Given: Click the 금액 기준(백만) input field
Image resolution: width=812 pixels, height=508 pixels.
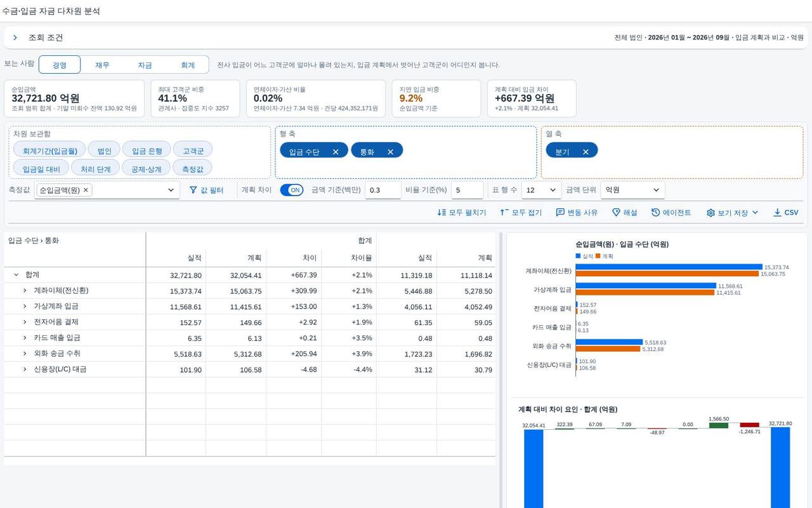Looking at the screenshot, I should (383, 190).
